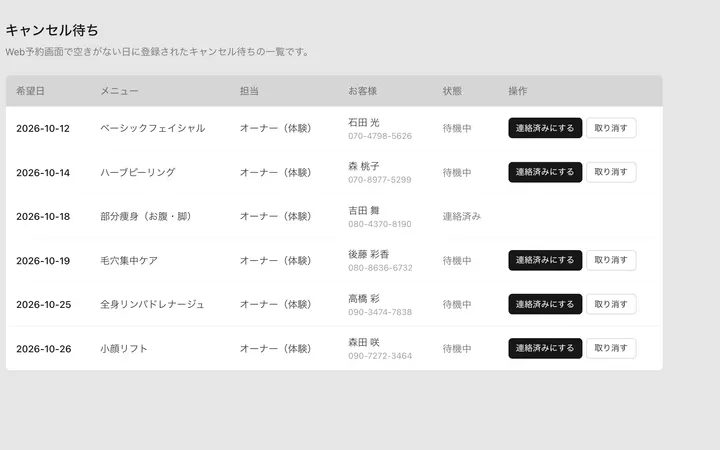Mark 森 桃子 as contacted
This screenshot has height=450, width=720.
[x=545, y=172]
